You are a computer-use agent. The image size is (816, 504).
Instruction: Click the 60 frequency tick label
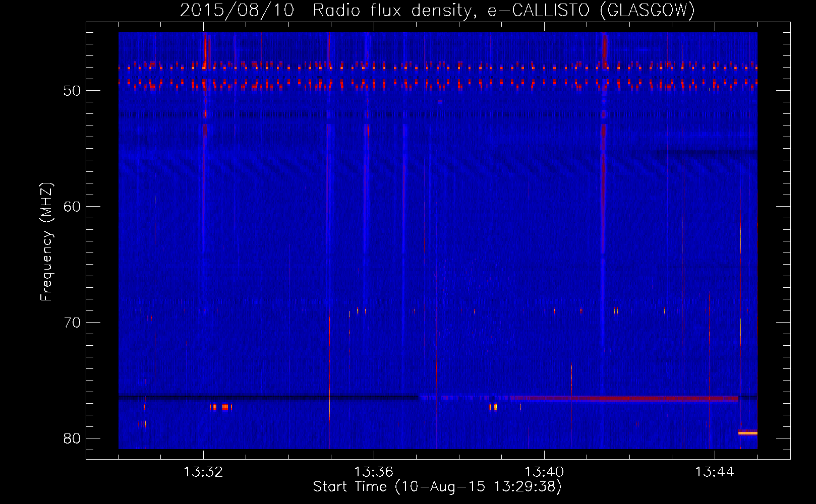point(73,207)
